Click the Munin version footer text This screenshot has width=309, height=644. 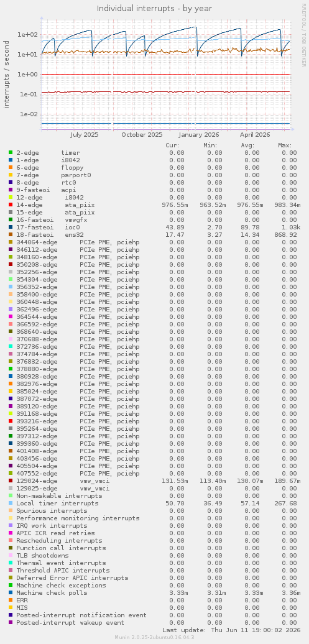(x=154, y=637)
